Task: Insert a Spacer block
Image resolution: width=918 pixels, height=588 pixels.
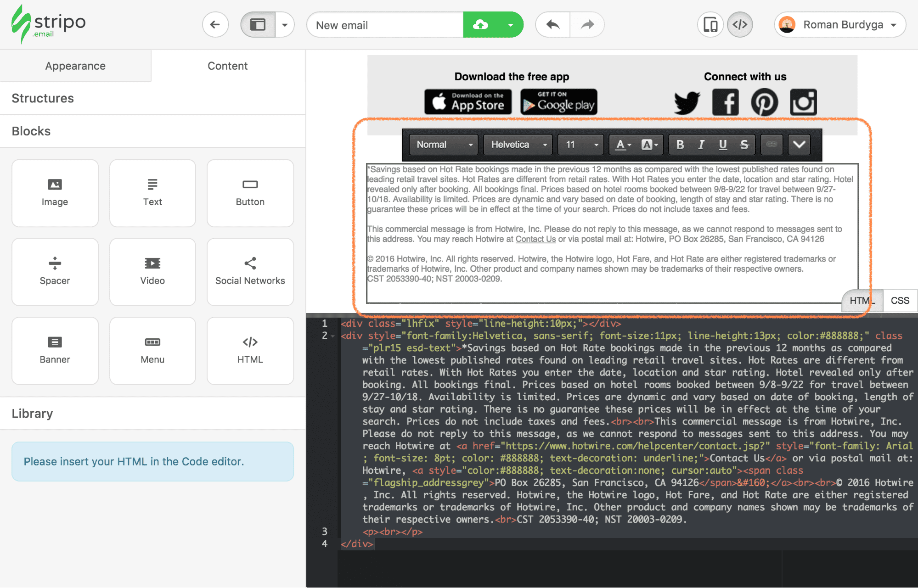Action: coord(55,272)
